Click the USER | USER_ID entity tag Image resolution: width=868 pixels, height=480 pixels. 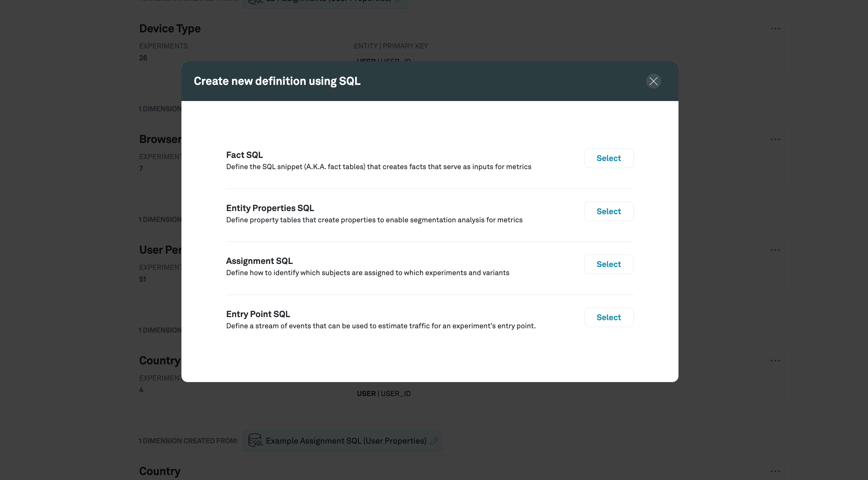[x=383, y=393]
